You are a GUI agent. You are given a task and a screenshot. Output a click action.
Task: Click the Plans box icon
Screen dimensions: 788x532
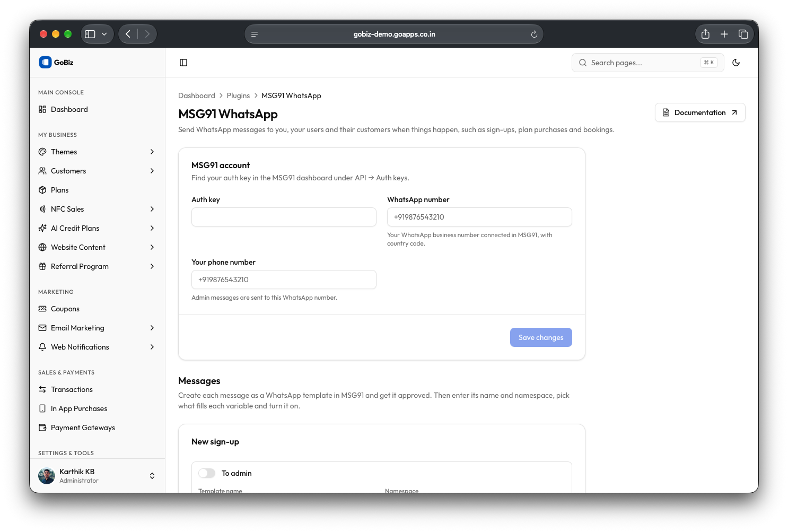pos(42,190)
